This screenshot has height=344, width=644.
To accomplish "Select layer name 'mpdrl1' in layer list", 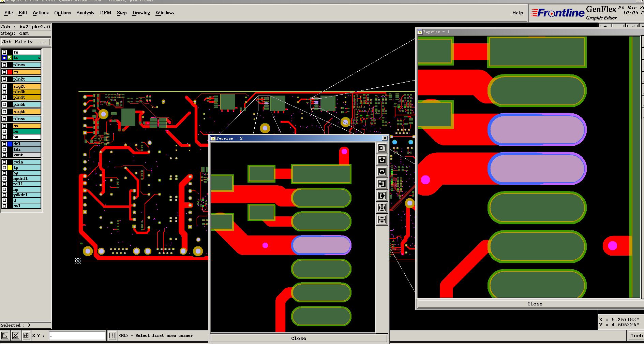I will pyautogui.click(x=27, y=178).
